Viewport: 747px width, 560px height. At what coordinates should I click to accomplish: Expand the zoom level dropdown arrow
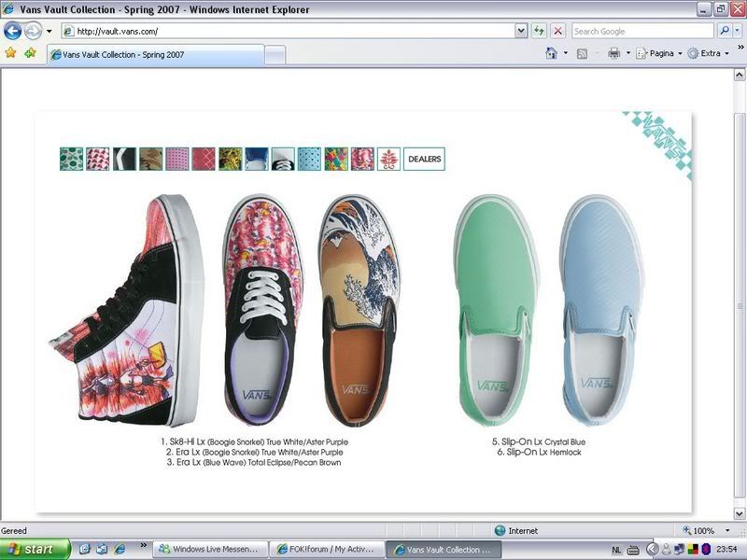click(727, 530)
